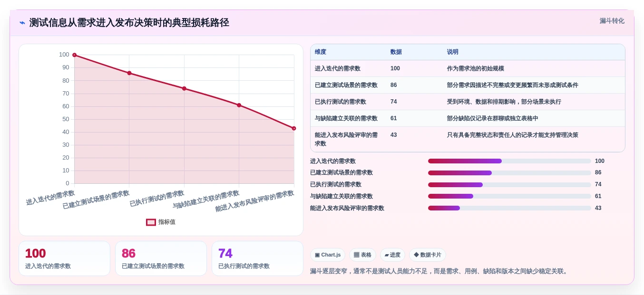Click the 与缺陷建立关联的需求数 progress bar

click(x=509, y=196)
